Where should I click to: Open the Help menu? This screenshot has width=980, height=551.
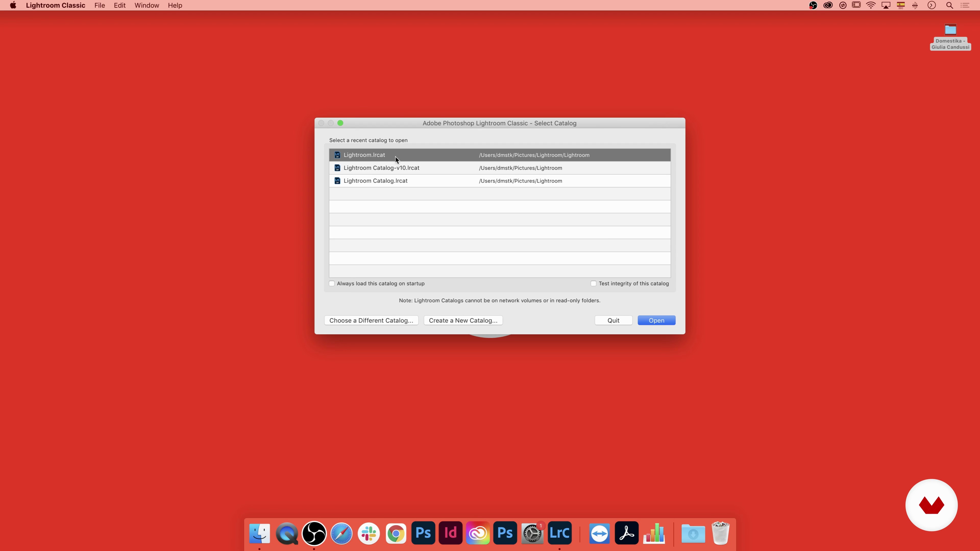click(175, 5)
